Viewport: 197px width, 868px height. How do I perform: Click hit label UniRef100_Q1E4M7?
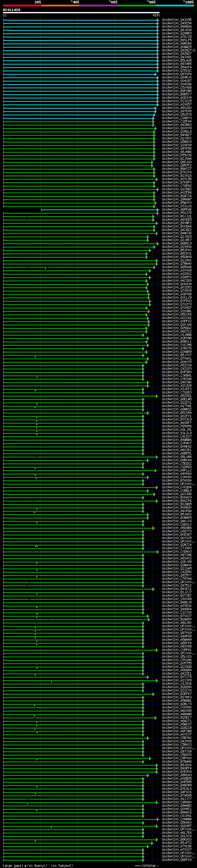pyautogui.click(x=177, y=826)
